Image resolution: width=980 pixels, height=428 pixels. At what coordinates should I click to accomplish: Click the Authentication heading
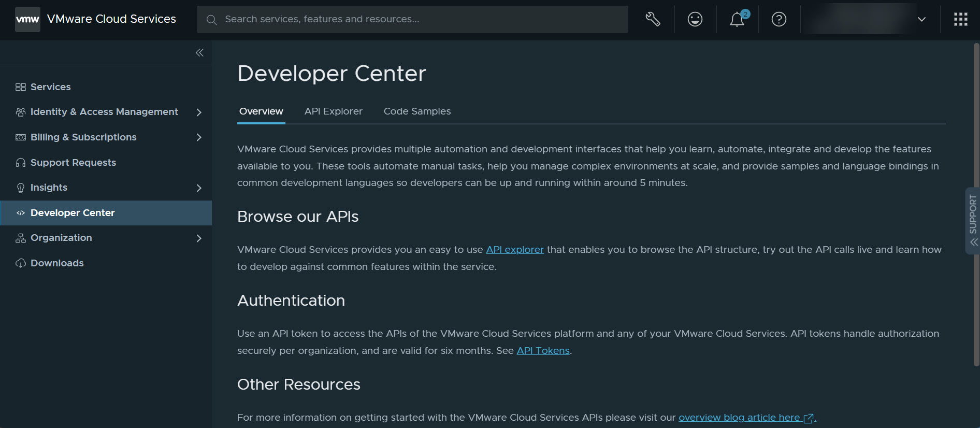pyautogui.click(x=291, y=301)
